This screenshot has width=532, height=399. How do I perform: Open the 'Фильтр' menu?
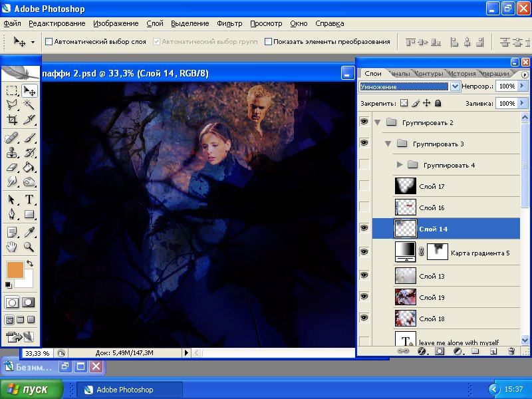click(x=229, y=23)
